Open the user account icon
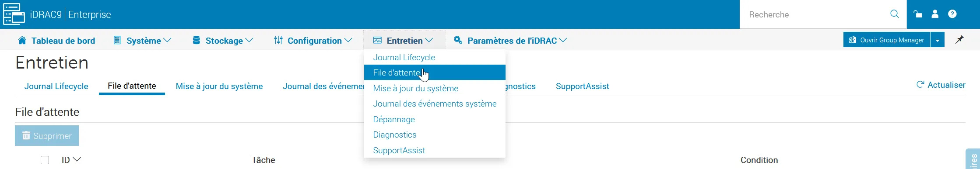The width and height of the screenshot is (980, 169). pos(935,14)
